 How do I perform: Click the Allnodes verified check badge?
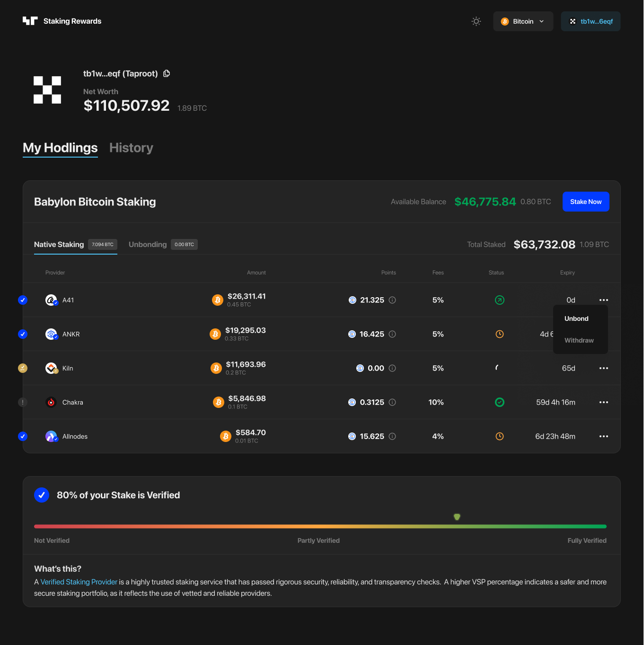click(x=23, y=436)
